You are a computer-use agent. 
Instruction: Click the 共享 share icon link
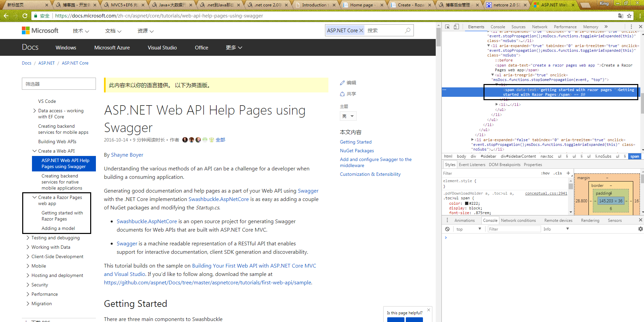click(348, 94)
